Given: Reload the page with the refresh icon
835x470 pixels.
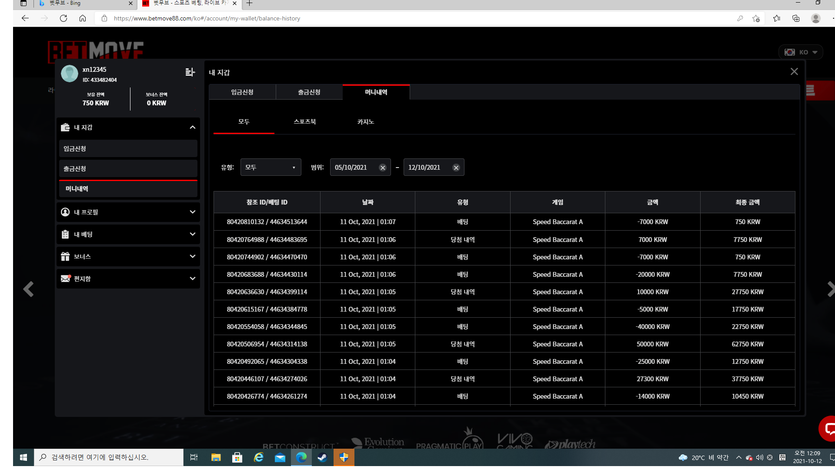Looking at the screenshot, I should 63,18.
